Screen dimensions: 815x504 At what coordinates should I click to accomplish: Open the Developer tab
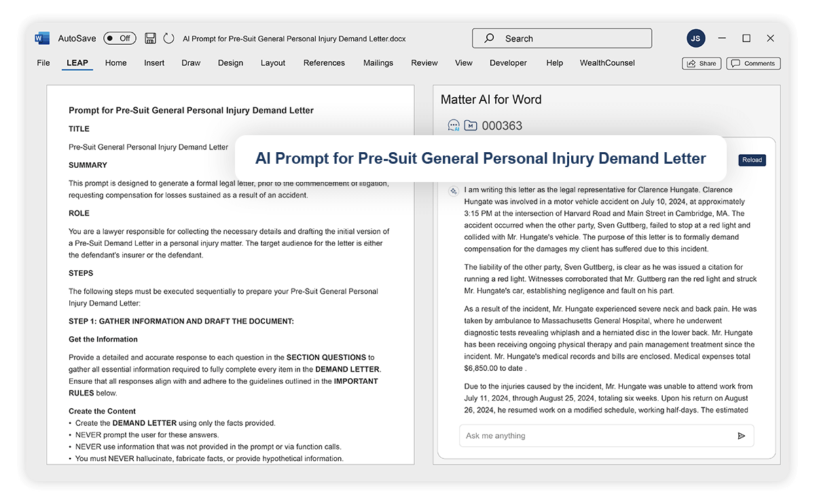point(508,63)
